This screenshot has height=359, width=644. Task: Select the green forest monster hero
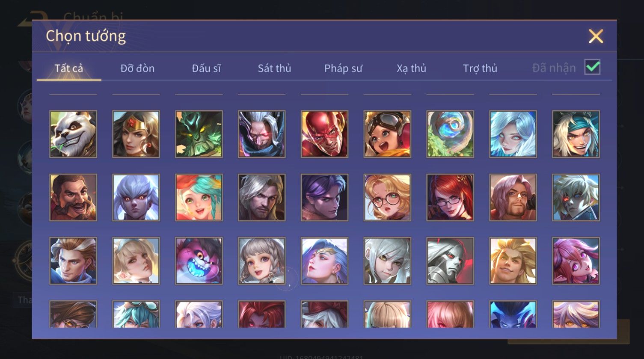199,134
